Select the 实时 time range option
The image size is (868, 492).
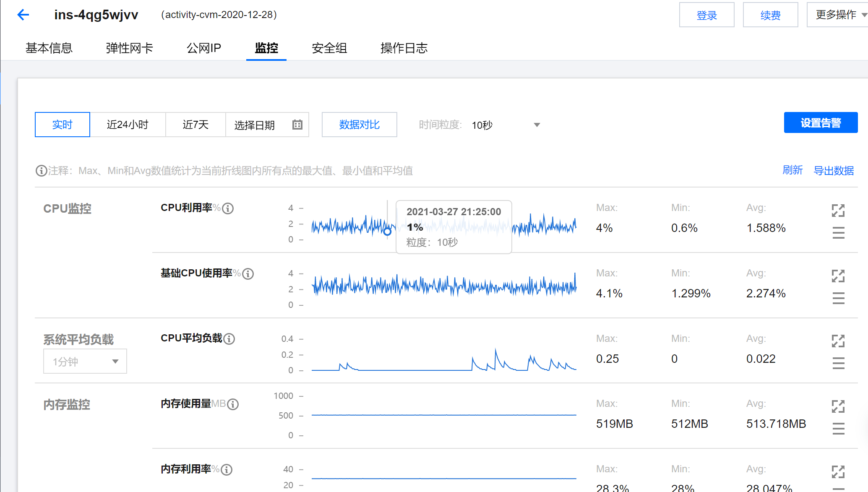(x=62, y=125)
